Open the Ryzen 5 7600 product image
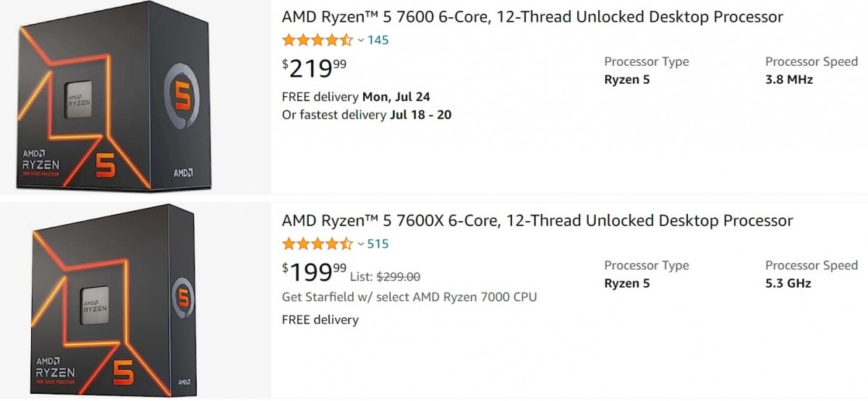Viewport: 868px width, 401px height. pyautogui.click(x=135, y=97)
